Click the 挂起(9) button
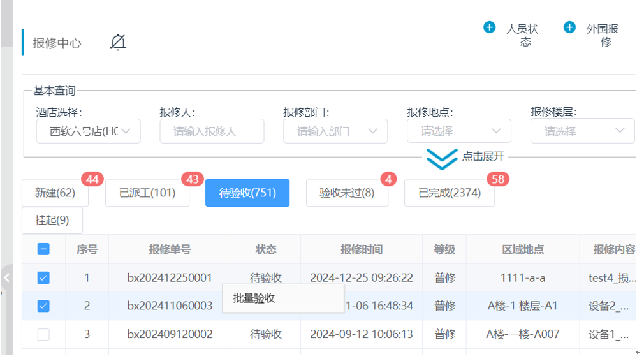644x361 pixels. [x=52, y=221]
